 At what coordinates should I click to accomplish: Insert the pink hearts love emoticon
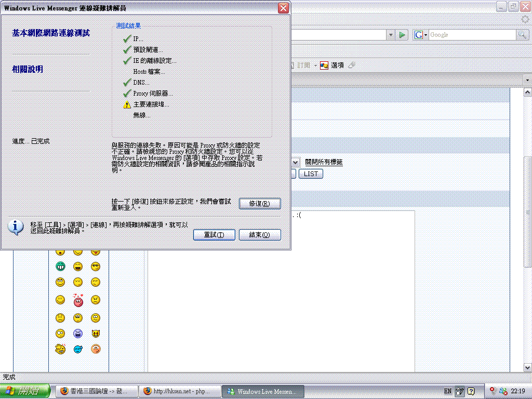pos(78,300)
